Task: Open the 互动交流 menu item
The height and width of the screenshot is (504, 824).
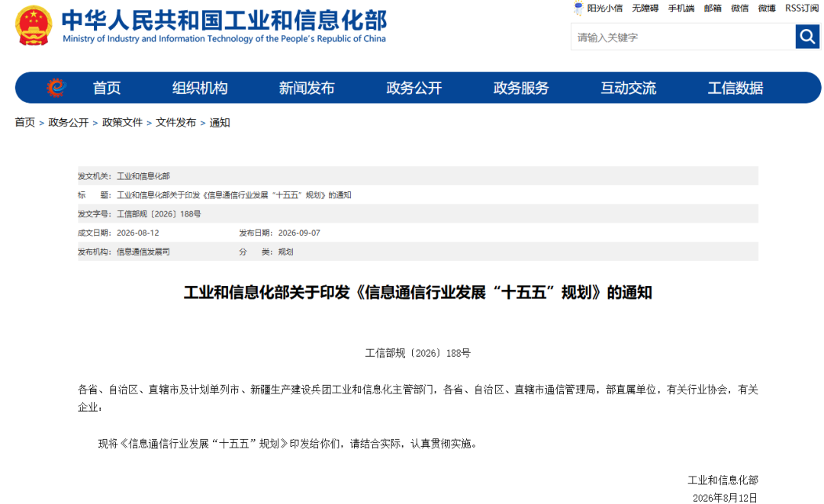Action: point(628,88)
